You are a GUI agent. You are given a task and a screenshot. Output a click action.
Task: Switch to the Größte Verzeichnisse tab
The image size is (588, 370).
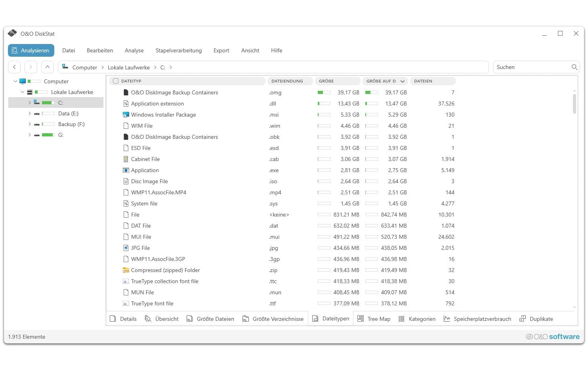pos(273,319)
